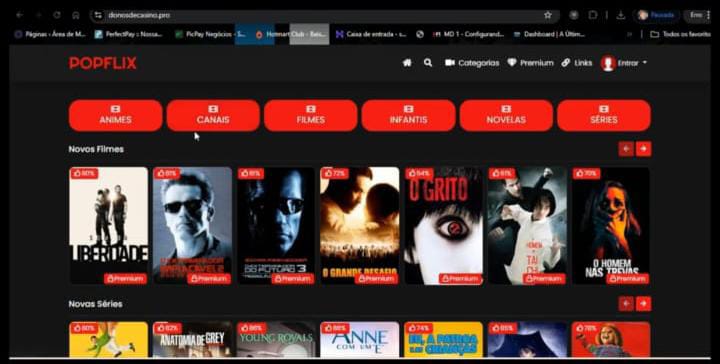Open the Todos os favoritos folder

pos(681,34)
